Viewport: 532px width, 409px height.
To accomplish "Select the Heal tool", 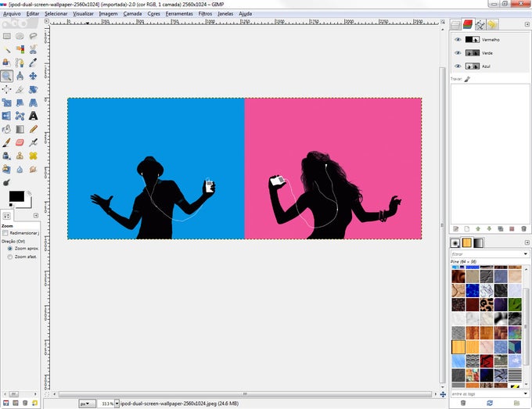I will pos(33,156).
